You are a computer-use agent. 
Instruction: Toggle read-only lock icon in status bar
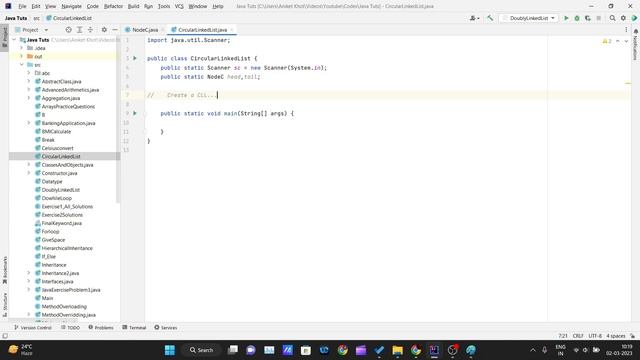632,336
